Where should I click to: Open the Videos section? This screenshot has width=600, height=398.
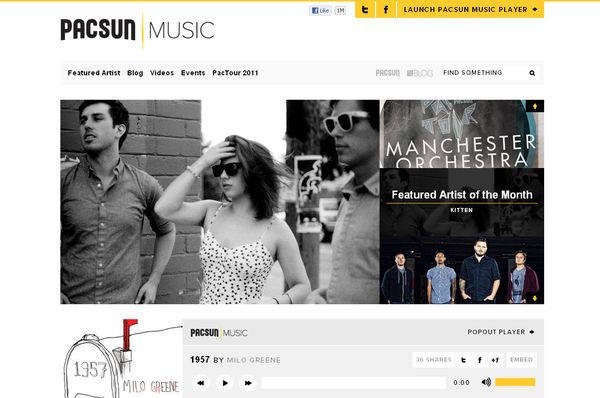point(162,73)
